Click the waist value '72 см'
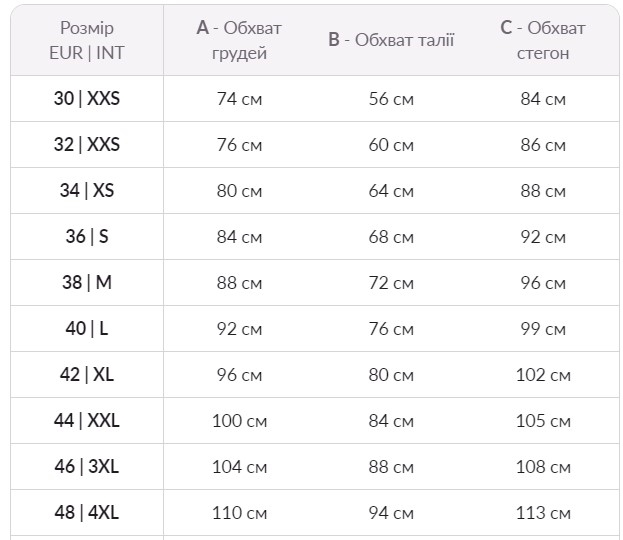 pos(391,283)
